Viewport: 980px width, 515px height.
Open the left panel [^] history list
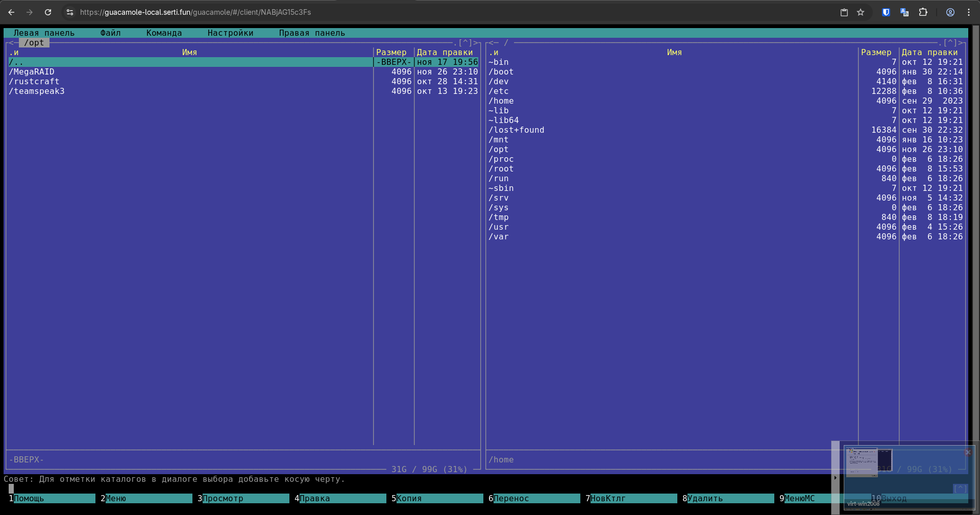[465, 43]
